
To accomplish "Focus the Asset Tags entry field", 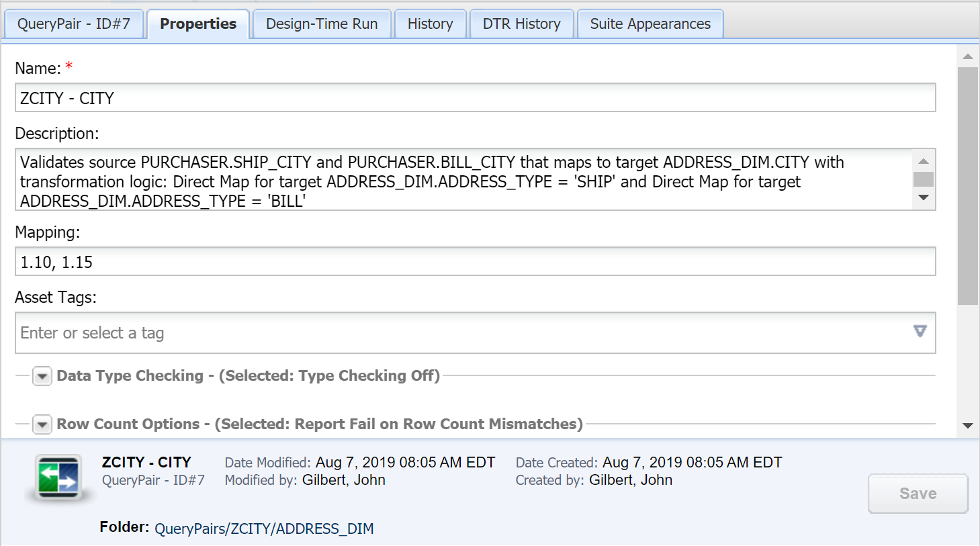I will pos(463,333).
